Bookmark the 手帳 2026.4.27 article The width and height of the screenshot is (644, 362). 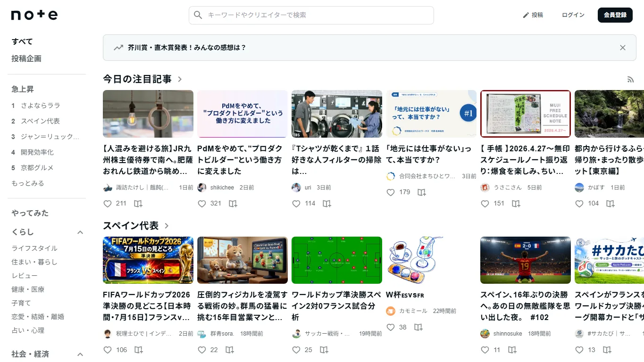click(x=516, y=204)
